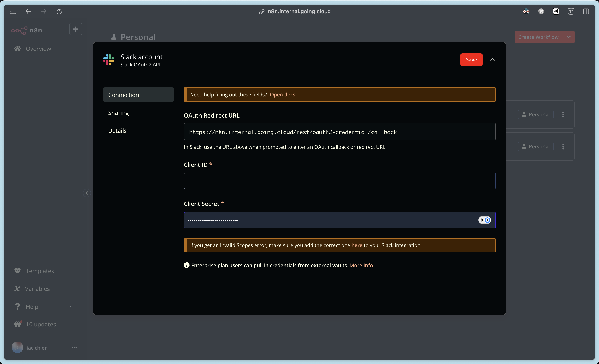Screen dimensions: 599x364
Task: Open the three-dot menu for the second Personal row
Action: [x=563, y=147]
